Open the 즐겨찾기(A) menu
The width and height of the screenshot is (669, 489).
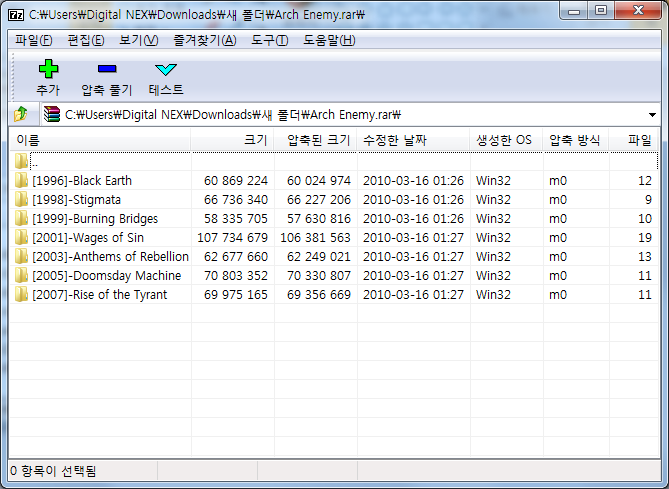pos(205,41)
